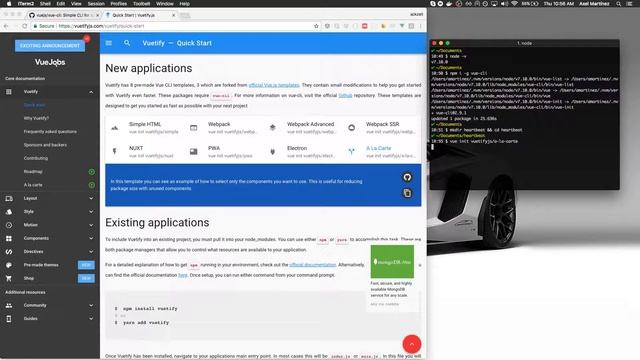640x360 pixels.
Task: Open Roadmap sidebar page
Action: tap(33, 172)
